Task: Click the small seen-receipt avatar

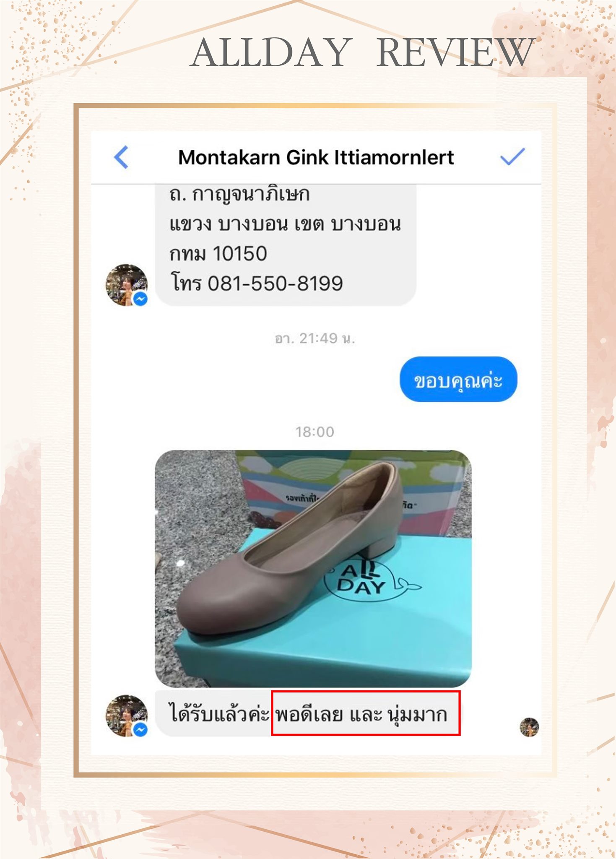Action: (529, 727)
